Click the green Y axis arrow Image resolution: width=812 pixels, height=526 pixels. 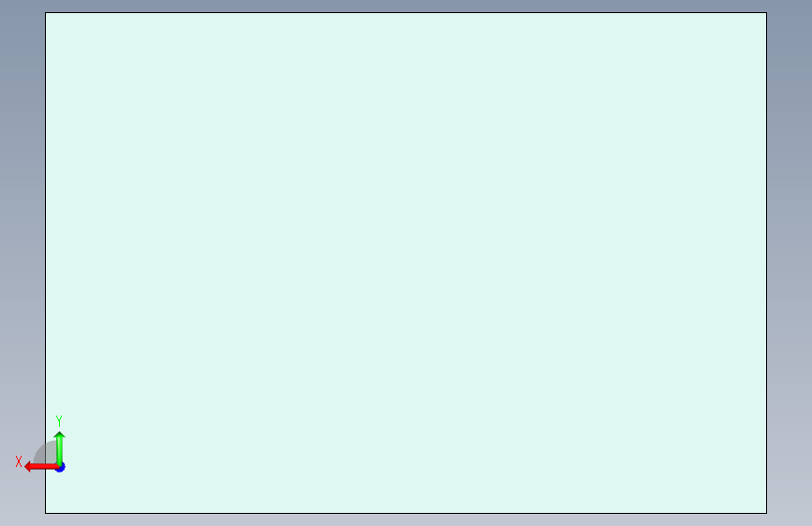[60, 448]
